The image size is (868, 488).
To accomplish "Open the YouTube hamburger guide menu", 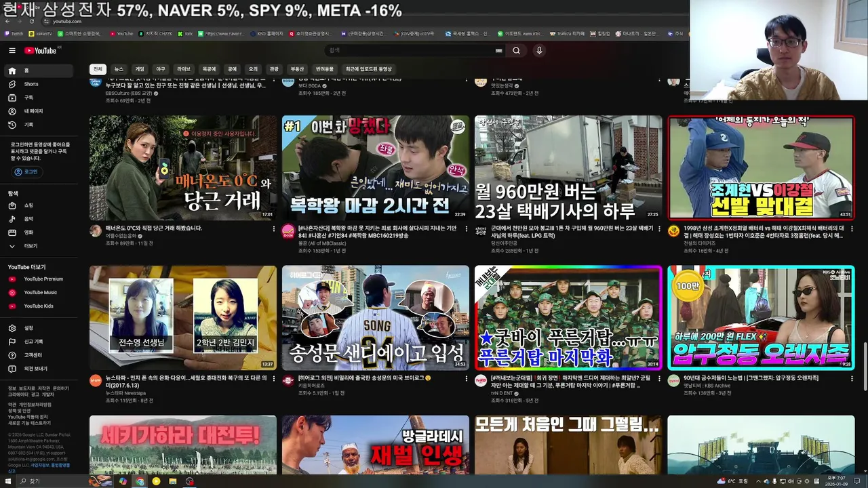I will tap(12, 50).
